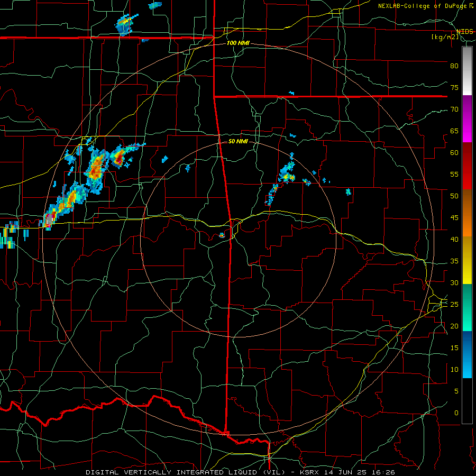Click the 35 value on color scale
The height and width of the screenshot is (476, 476).
(454, 261)
